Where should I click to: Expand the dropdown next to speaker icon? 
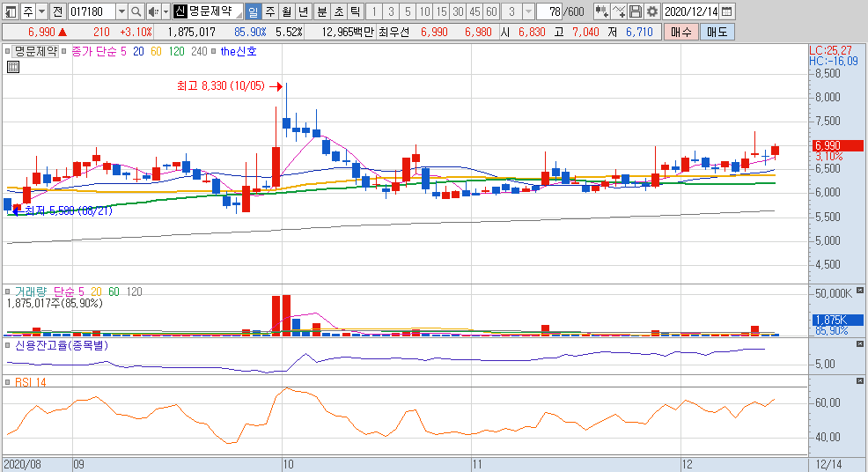click(x=166, y=11)
